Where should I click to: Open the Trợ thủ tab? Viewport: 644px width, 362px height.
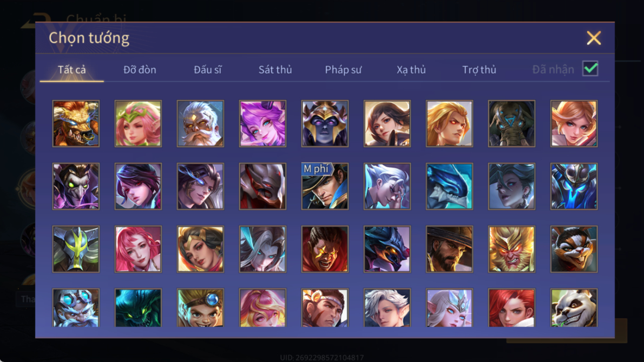[x=479, y=70]
